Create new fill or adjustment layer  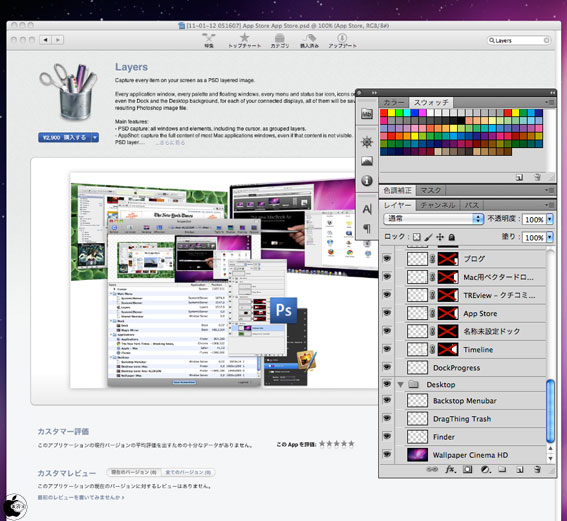[x=485, y=469]
